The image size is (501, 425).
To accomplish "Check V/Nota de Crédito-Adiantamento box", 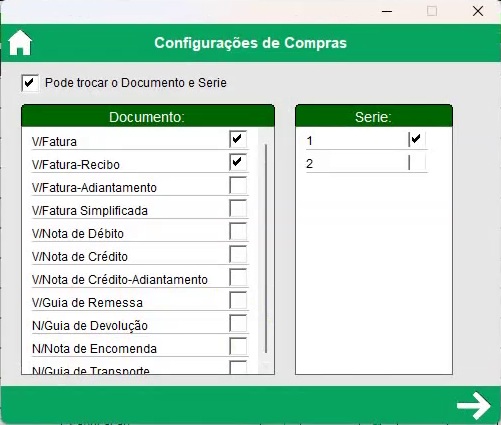I will (238, 277).
